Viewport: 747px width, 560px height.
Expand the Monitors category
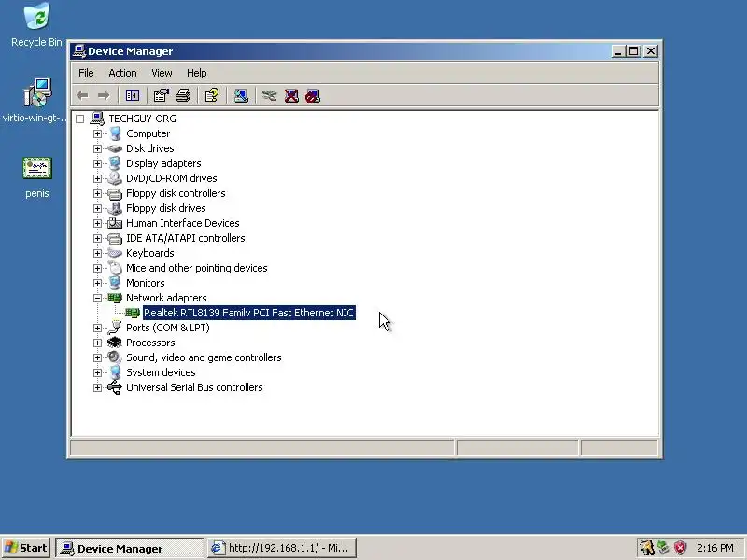[98, 283]
